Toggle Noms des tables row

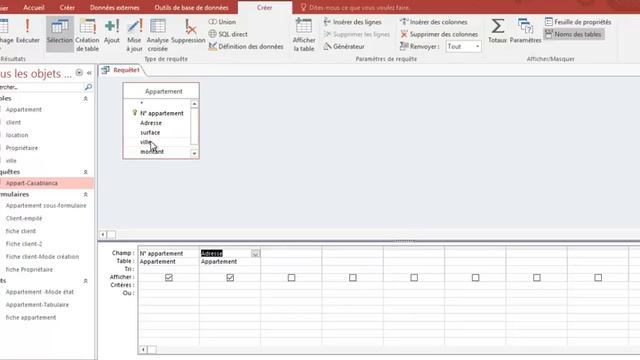coord(573,34)
